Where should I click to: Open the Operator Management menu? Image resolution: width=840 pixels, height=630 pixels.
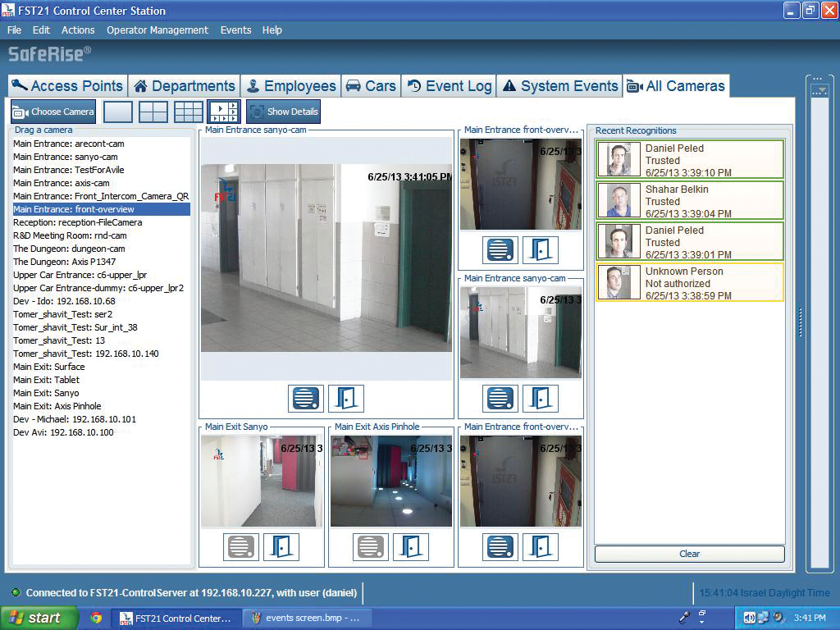click(x=157, y=30)
